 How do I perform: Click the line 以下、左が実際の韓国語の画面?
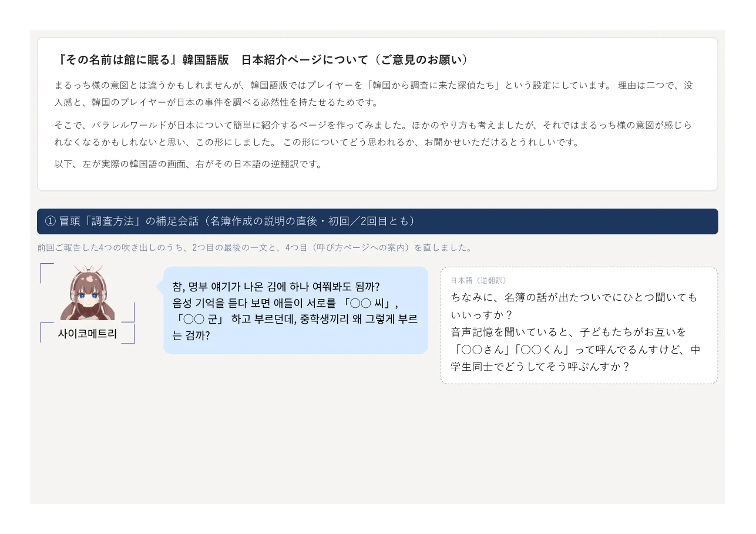coord(188,164)
